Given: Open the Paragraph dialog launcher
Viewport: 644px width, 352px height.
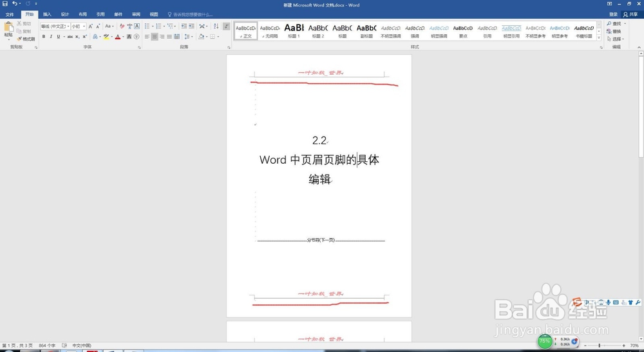Looking at the screenshot, I should (x=229, y=48).
